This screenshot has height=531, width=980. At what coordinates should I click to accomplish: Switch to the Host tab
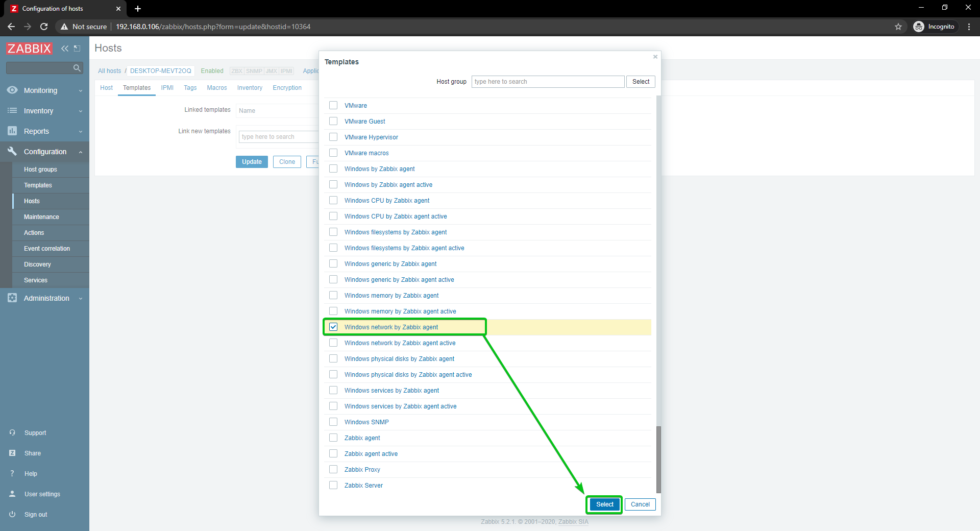(106, 88)
